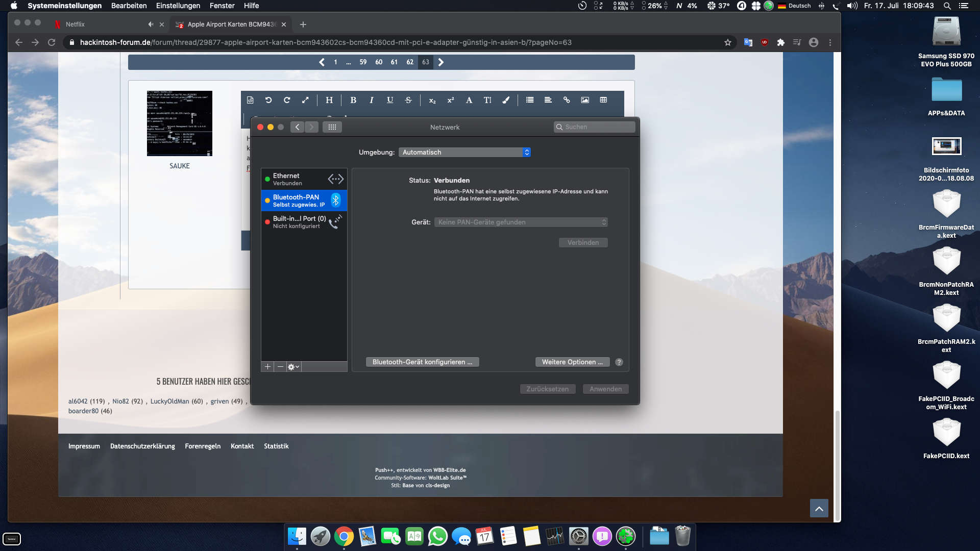Insert table via the editor toolbar
Screen dimensions: 980x551
click(x=603, y=100)
